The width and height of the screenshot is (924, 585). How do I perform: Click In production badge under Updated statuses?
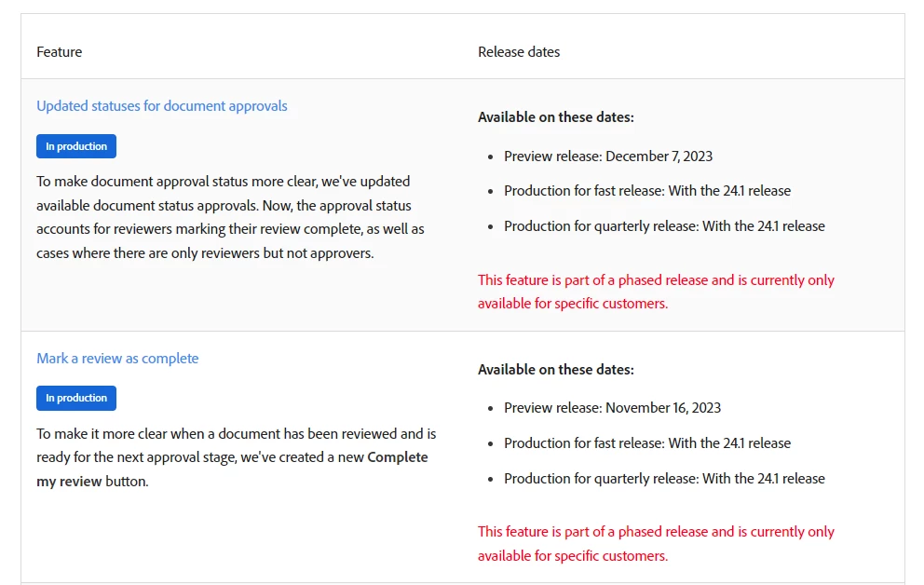point(76,146)
